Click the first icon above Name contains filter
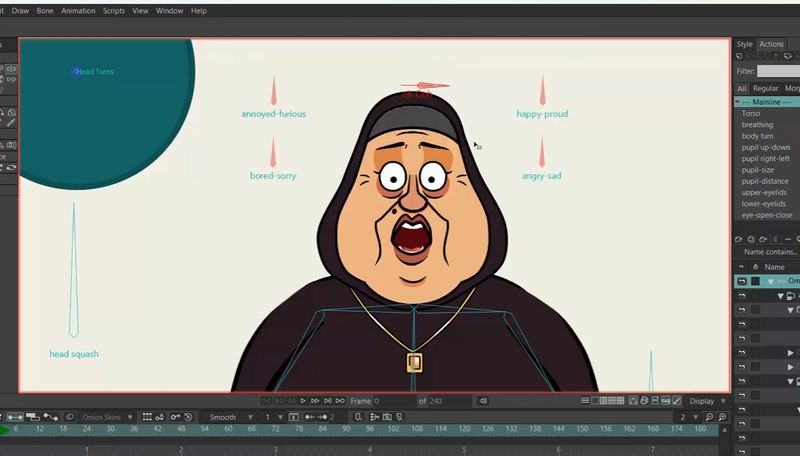 (738, 239)
